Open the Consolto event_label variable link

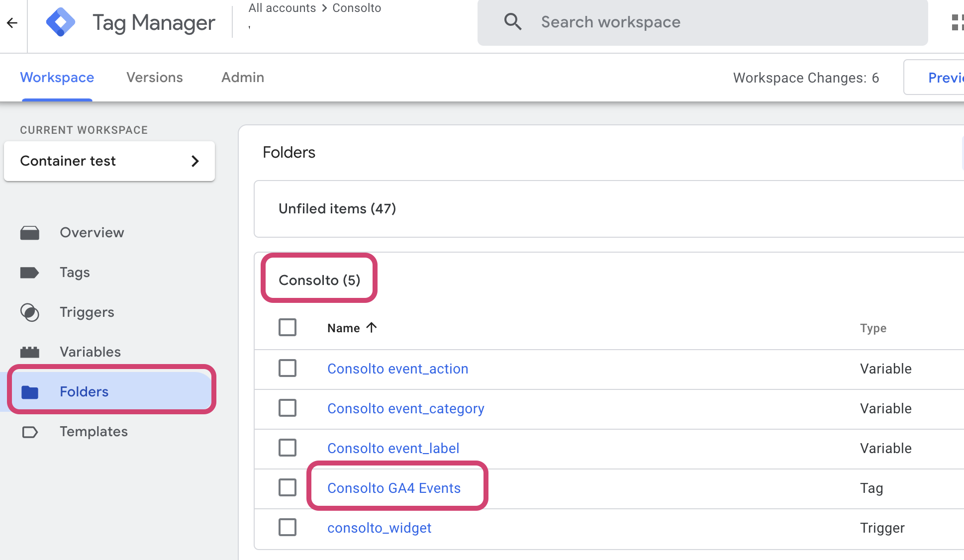coord(393,448)
